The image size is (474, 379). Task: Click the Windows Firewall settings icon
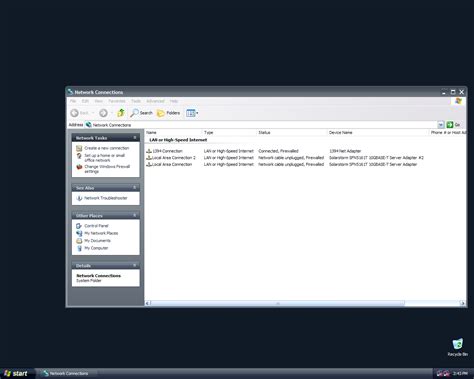[79, 167]
